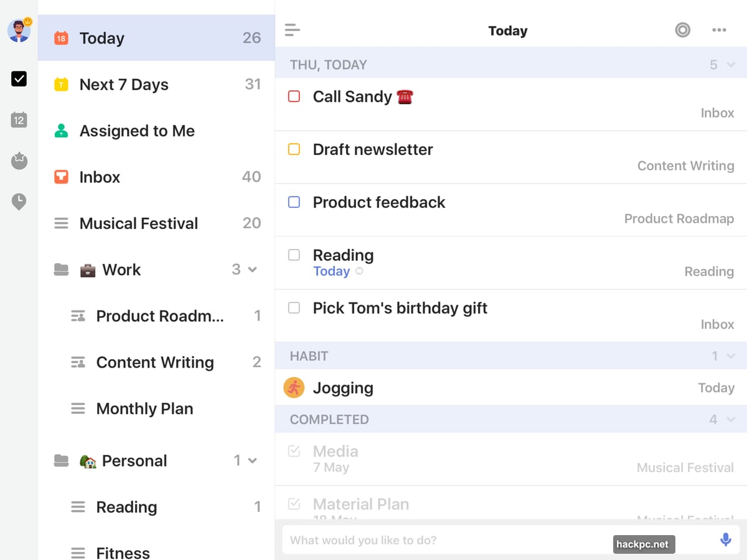This screenshot has height=560, width=747.
Task: Open the habit tracker icon in sidebar
Action: pos(19,161)
